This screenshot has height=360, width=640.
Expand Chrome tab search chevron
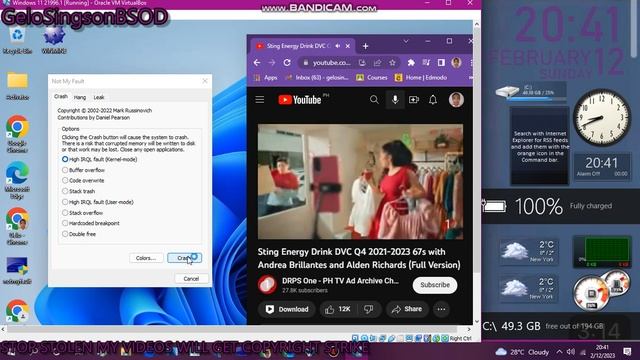click(x=406, y=41)
